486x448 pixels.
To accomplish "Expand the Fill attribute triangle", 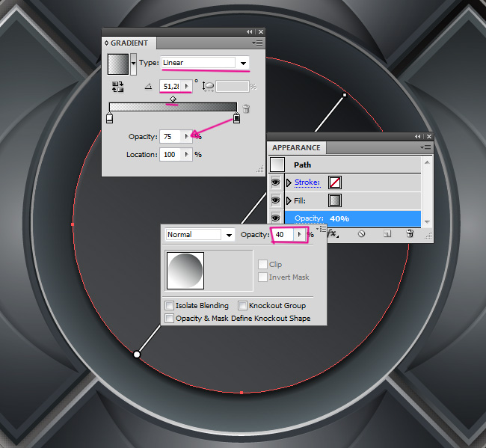I will pos(289,201).
